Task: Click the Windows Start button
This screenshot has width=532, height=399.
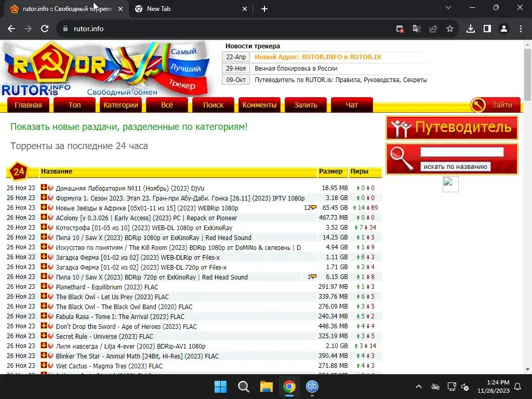Action: coord(220,386)
